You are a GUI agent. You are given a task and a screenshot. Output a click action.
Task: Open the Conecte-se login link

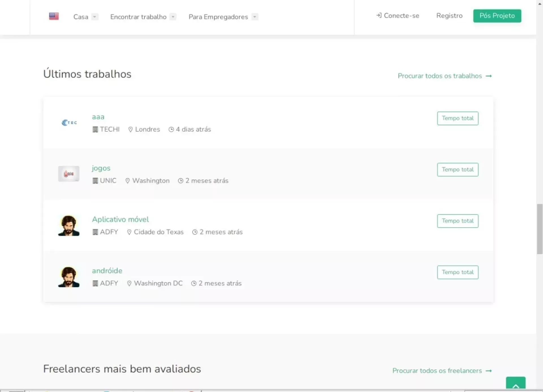[x=401, y=16]
